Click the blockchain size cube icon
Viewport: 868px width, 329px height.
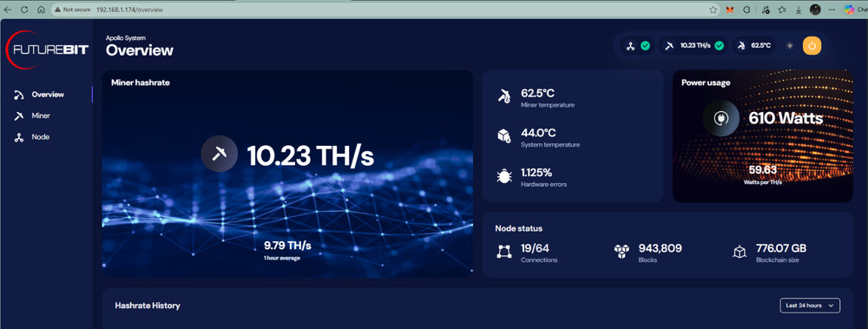pyautogui.click(x=739, y=252)
